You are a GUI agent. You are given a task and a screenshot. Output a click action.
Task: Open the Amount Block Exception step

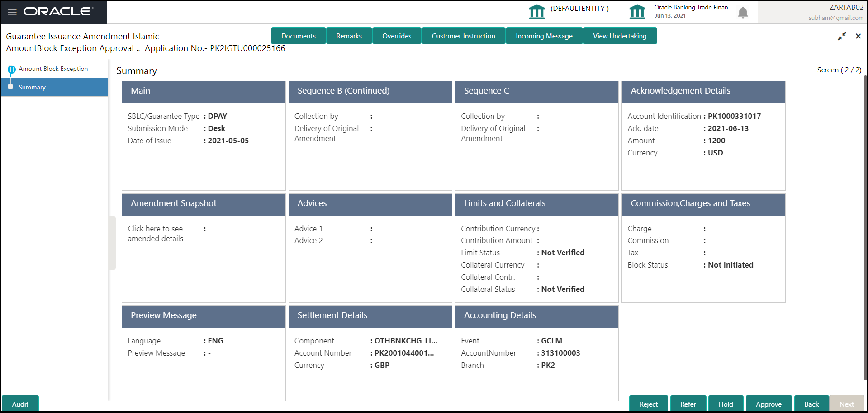[x=53, y=69]
